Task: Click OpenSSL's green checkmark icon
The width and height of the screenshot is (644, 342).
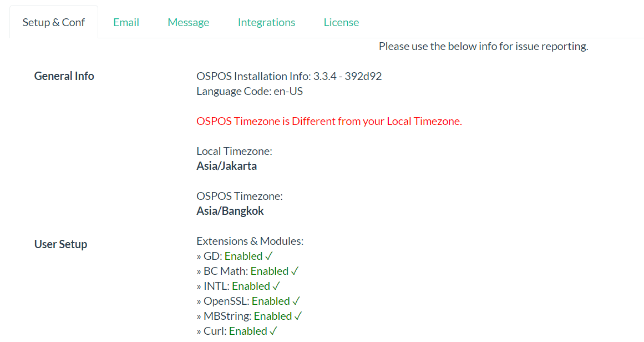Action: coord(296,300)
